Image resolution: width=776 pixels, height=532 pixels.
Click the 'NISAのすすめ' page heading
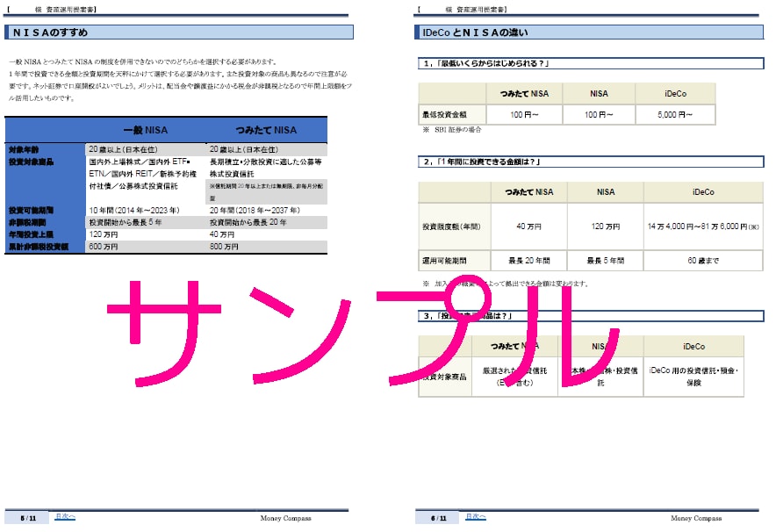pyautogui.click(x=179, y=32)
